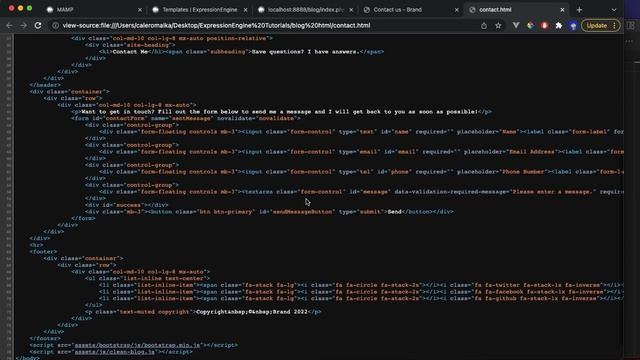This screenshot has height=360, width=640.
Task: Open the Extensions puzzle piece menu
Action: 559,25
